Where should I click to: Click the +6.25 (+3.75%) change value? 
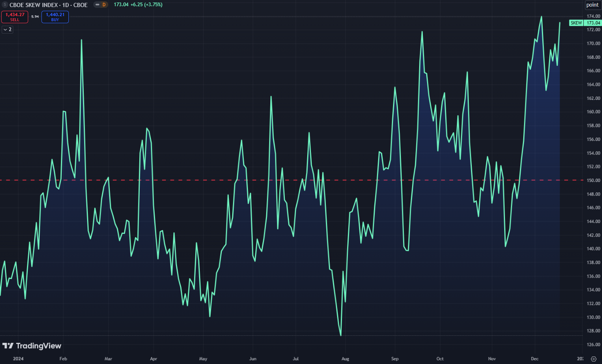point(146,5)
